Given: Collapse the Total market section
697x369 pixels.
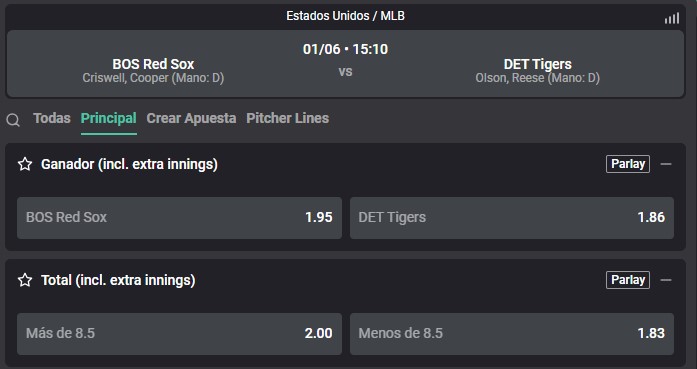Looking at the screenshot, I should [665, 280].
